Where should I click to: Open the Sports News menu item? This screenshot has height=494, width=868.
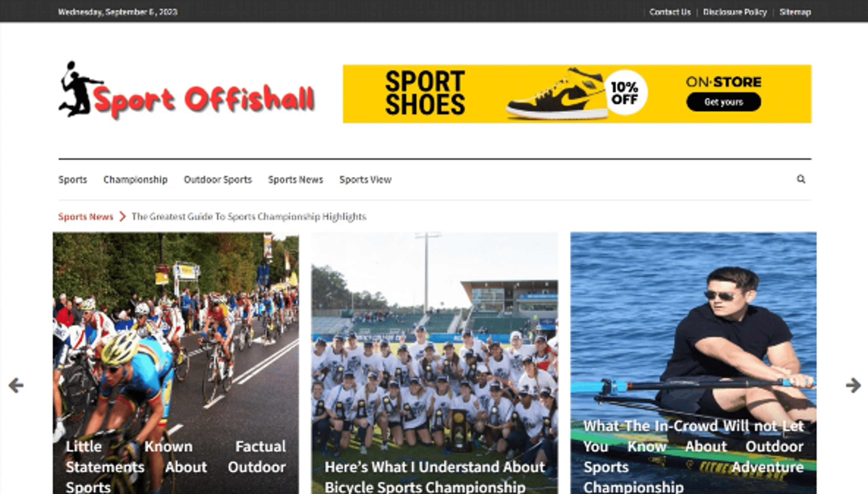[296, 179]
